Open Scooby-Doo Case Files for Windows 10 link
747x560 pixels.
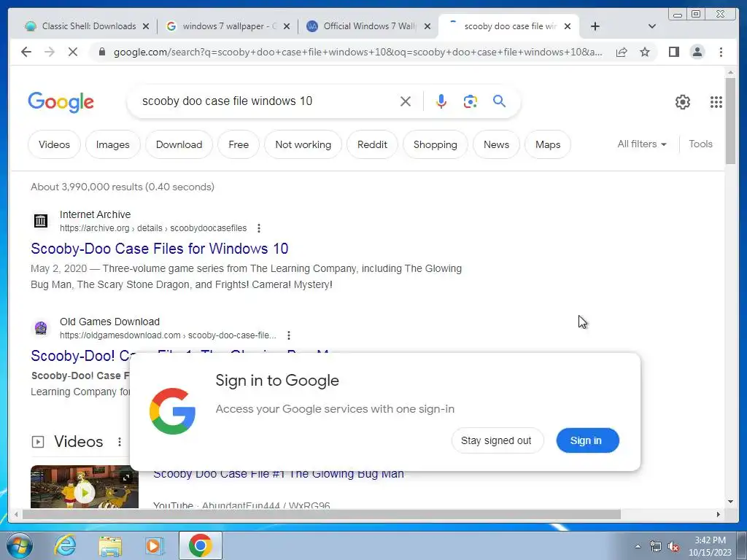(160, 249)
